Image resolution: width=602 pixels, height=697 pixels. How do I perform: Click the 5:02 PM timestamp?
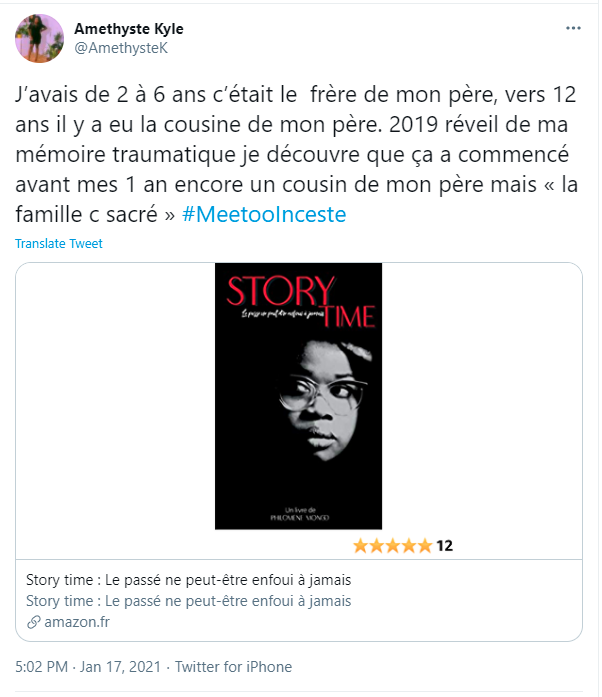(41, 667)
